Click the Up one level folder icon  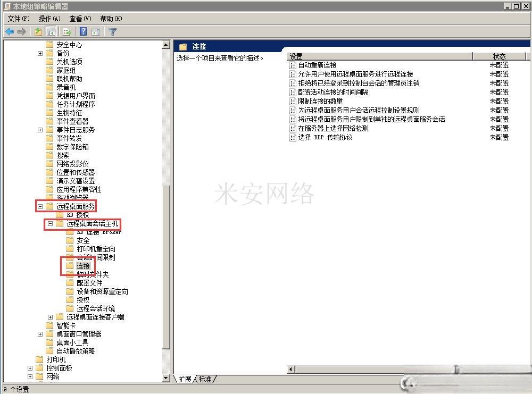38,32
